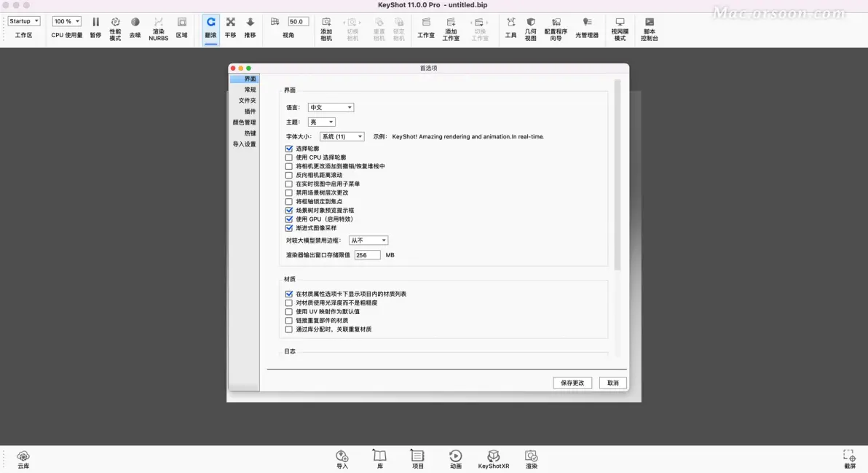The width and height of the screenshot is (868, 473).
Task: Uncheck the 选择轮廓 checkbox
Action: pos(289,149)
